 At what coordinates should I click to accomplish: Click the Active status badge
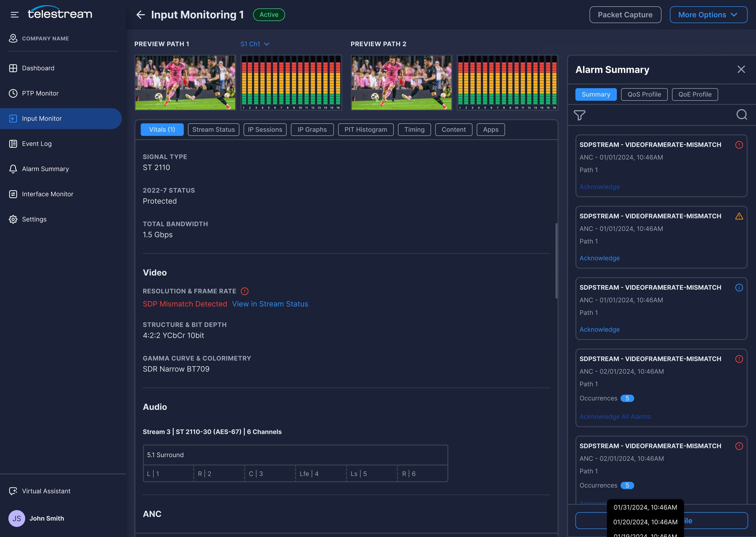(269, 15)
